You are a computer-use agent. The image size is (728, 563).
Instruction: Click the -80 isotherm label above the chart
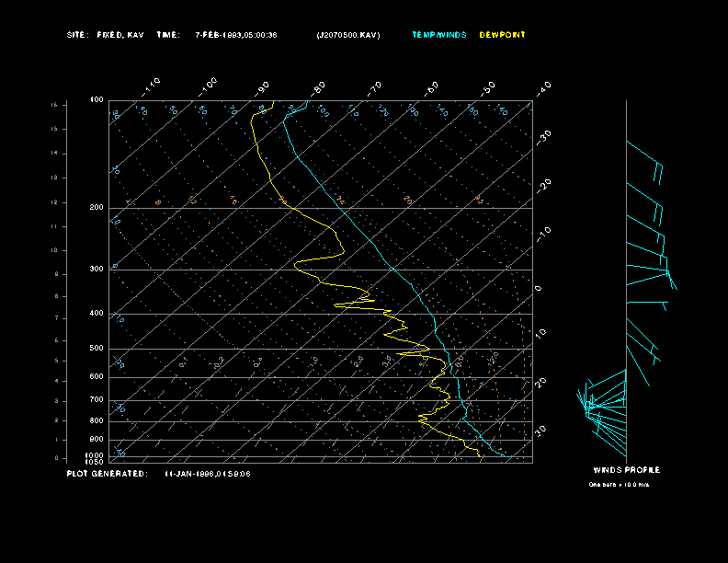tap(319, 88)
